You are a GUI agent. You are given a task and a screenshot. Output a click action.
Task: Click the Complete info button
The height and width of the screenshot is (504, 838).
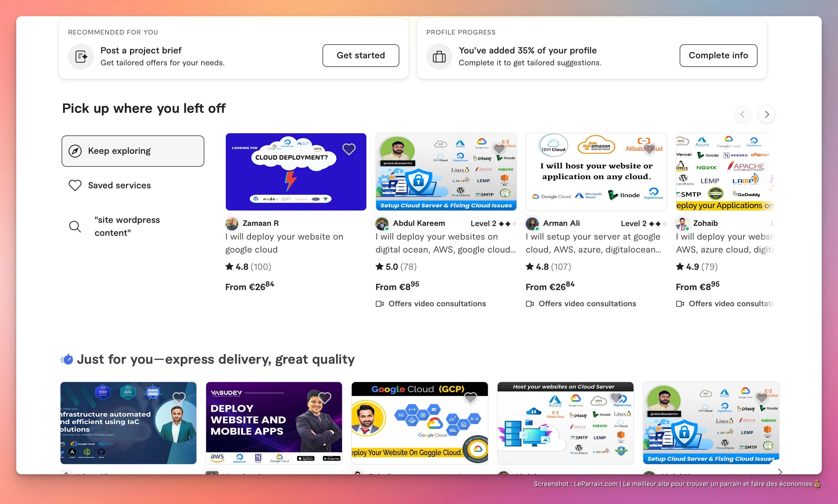(x=718, y=55)
